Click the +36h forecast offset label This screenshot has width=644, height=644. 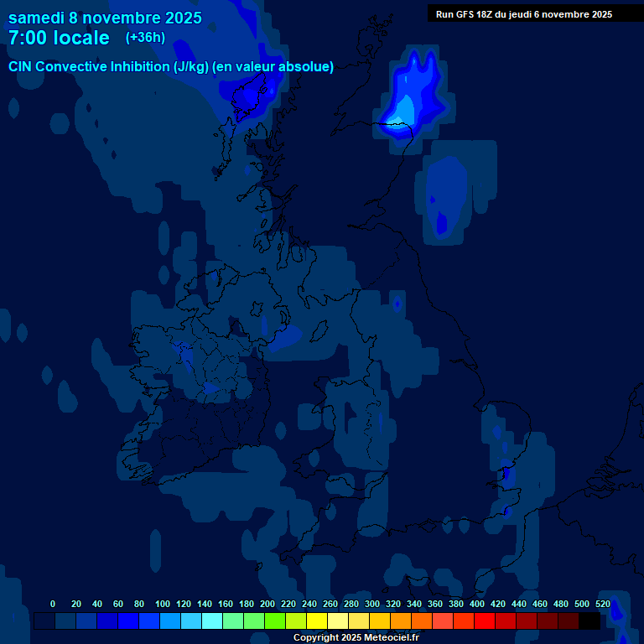145,38
